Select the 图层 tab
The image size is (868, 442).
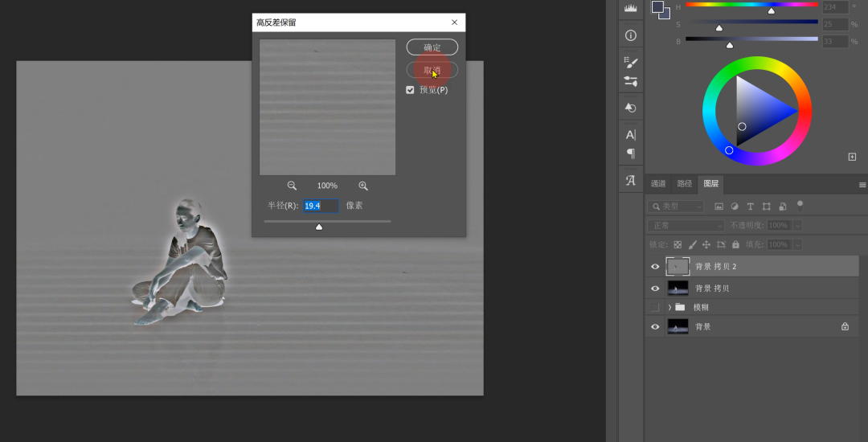710,184
